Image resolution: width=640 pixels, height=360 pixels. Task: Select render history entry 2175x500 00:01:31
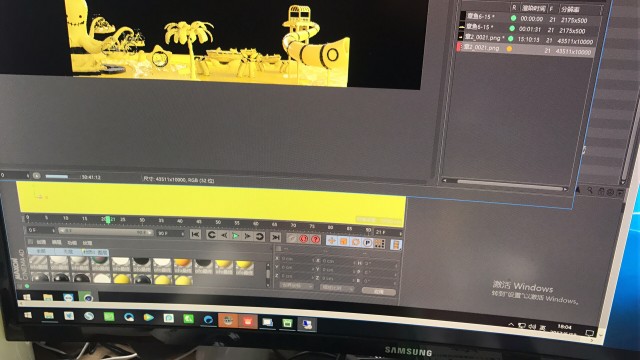click(527, 29)
